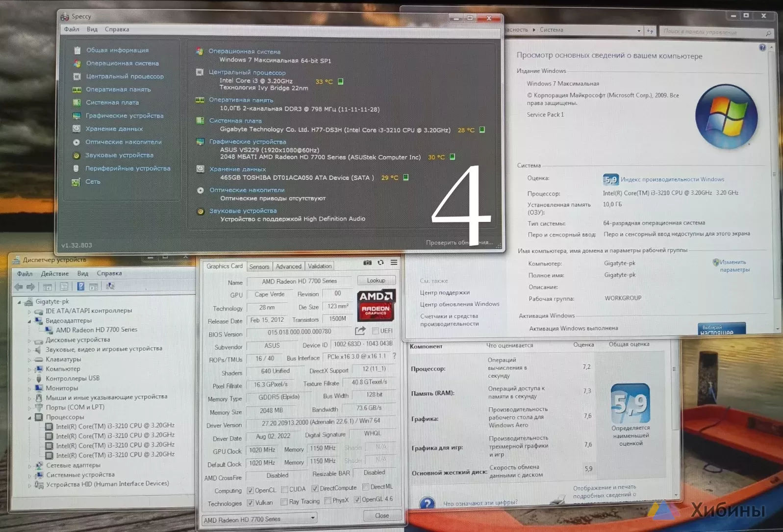The image size is (783, 532).
Task: Switch to GPU-Z Validation tab
Action: (x=320, y=266)
